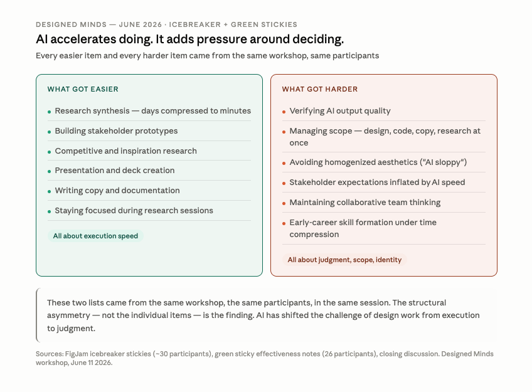Click the Sources footnote text
532x392 pixels.
265,358
